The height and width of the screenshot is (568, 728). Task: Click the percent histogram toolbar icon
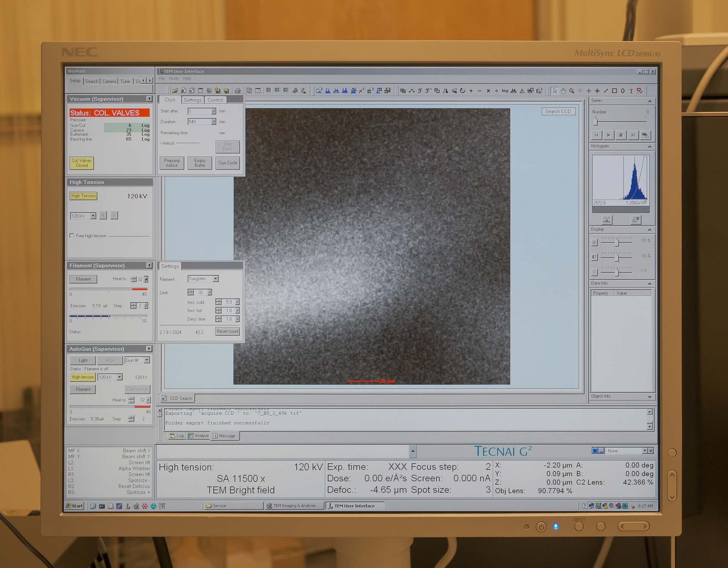[x=353, y=91]
